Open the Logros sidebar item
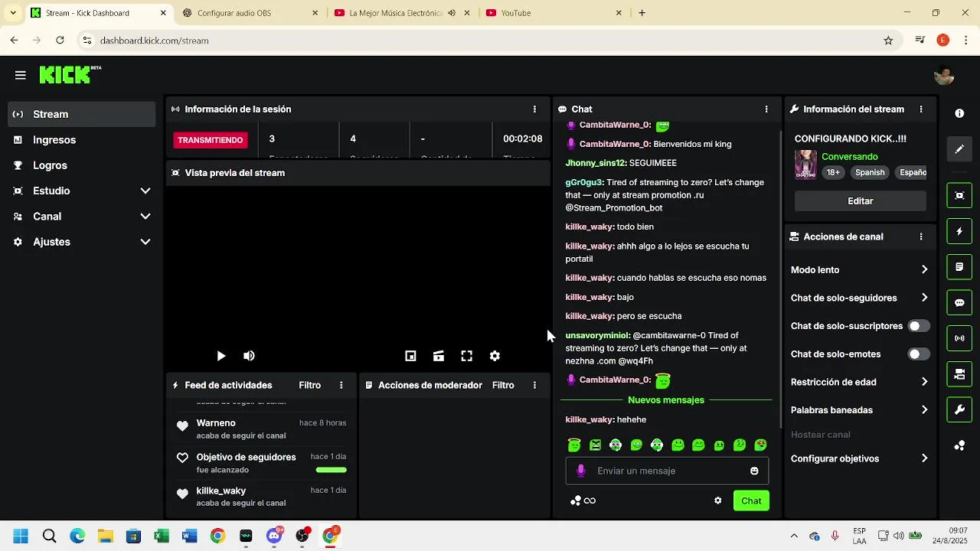Viewport: 980px width, 551px height. pos(81,165)
